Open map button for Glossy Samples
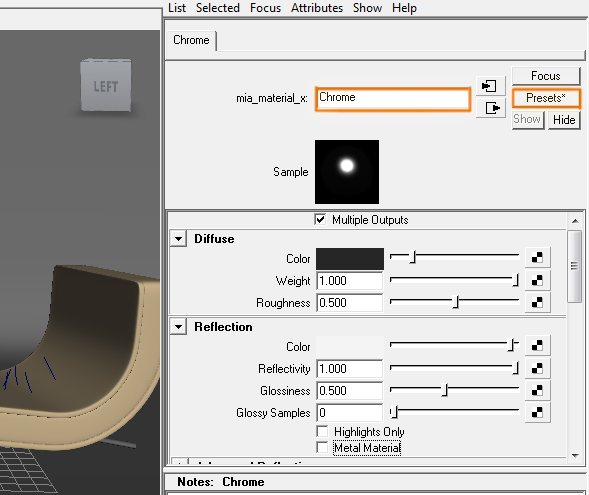589x495 pixels. pyautogui.click(x=537, y=412)
